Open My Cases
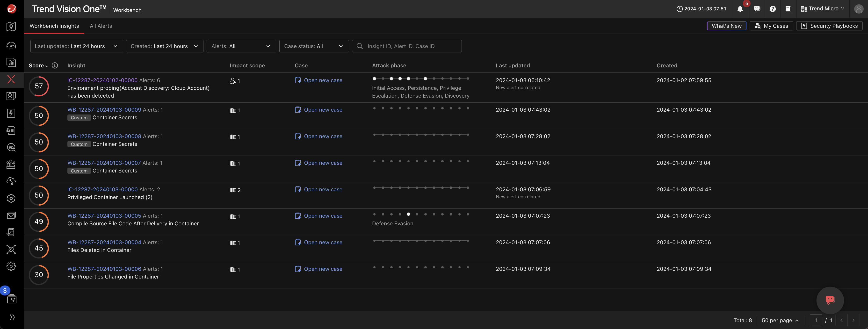Viewport: 868px width, 329px height. point(771,26)
